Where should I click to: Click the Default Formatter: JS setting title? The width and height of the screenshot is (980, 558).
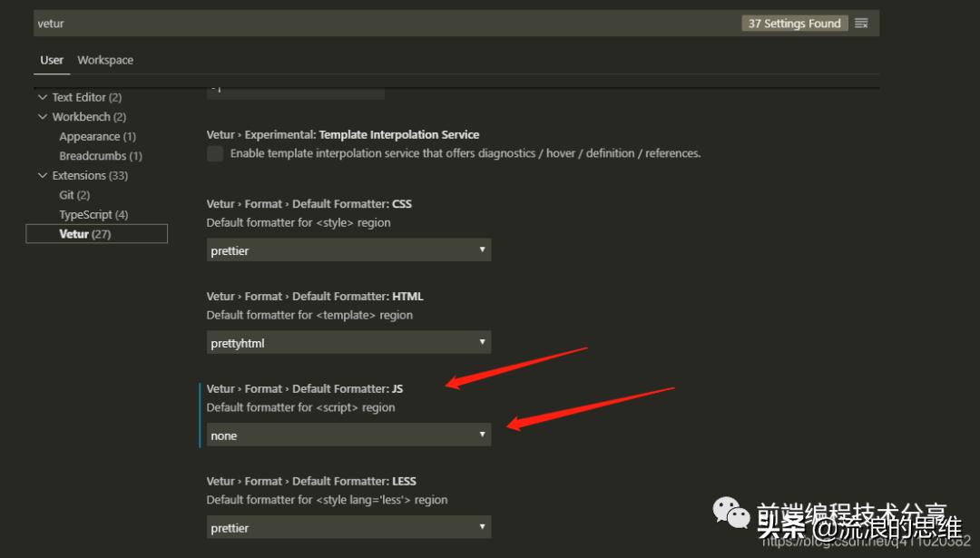(305, 388)
